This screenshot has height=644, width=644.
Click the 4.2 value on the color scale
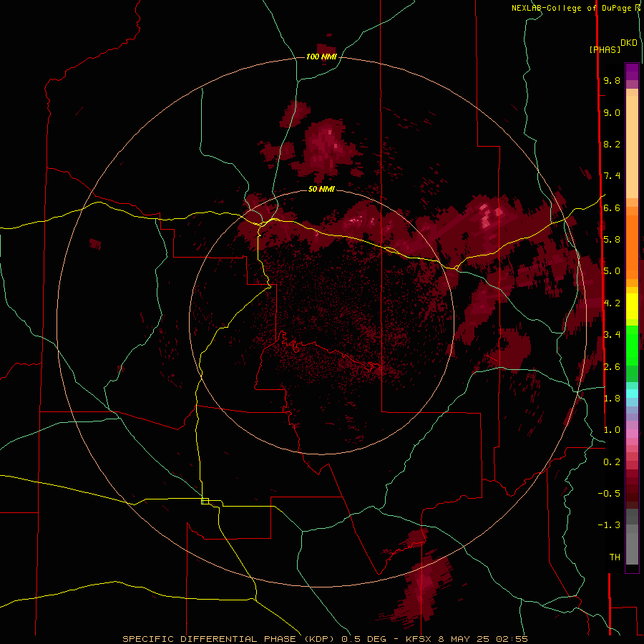pyautogui.click(x=612, y=303)
